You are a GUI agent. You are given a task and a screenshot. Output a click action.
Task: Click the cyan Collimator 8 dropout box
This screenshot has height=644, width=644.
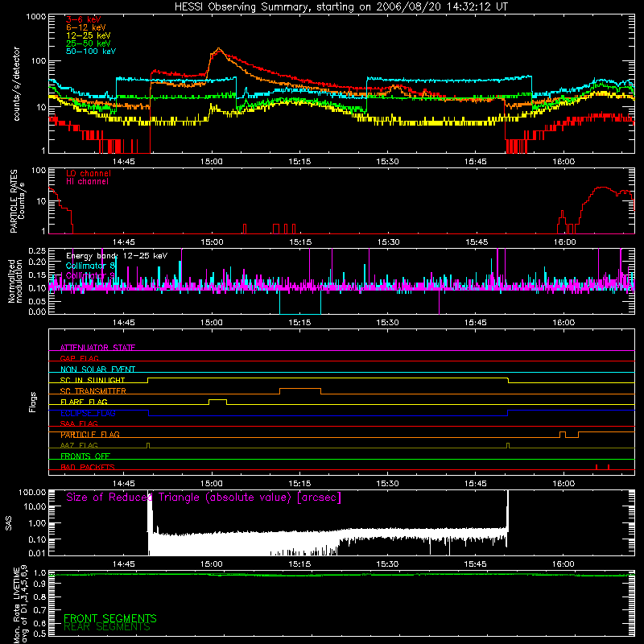coord(299,302)
